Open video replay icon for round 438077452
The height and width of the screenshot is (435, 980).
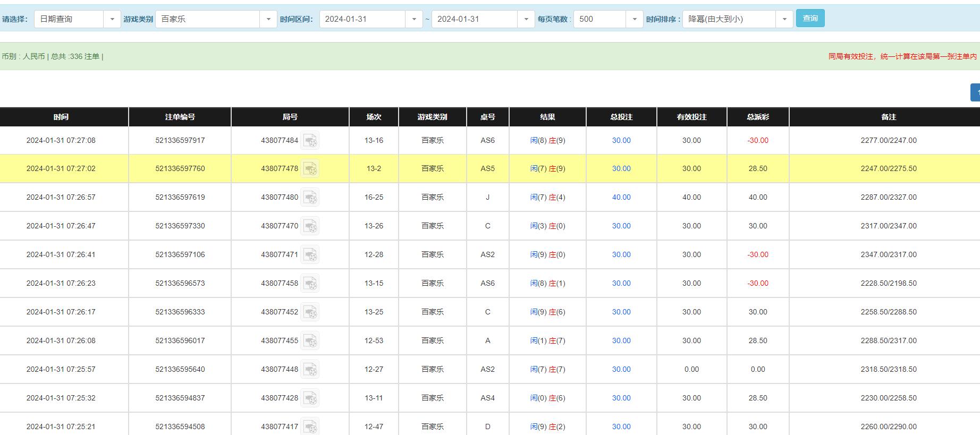click(x=310, y=312)
